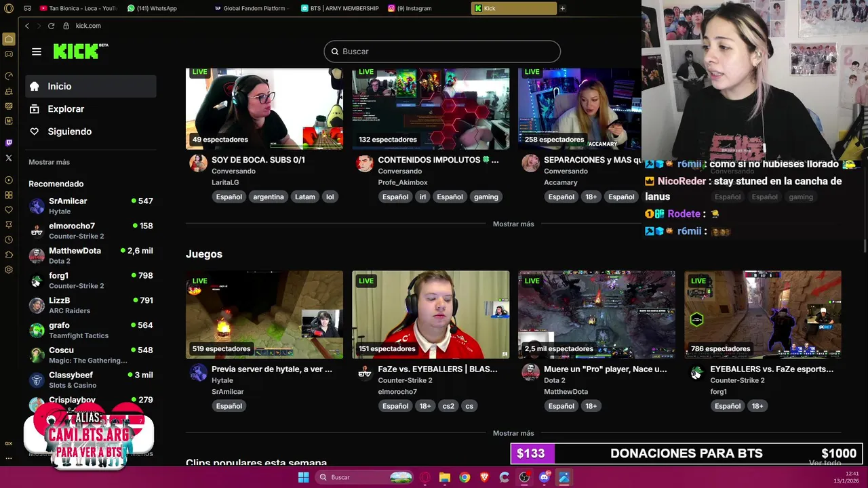Open History clock icon in browser sidebar

coord(9,240)
